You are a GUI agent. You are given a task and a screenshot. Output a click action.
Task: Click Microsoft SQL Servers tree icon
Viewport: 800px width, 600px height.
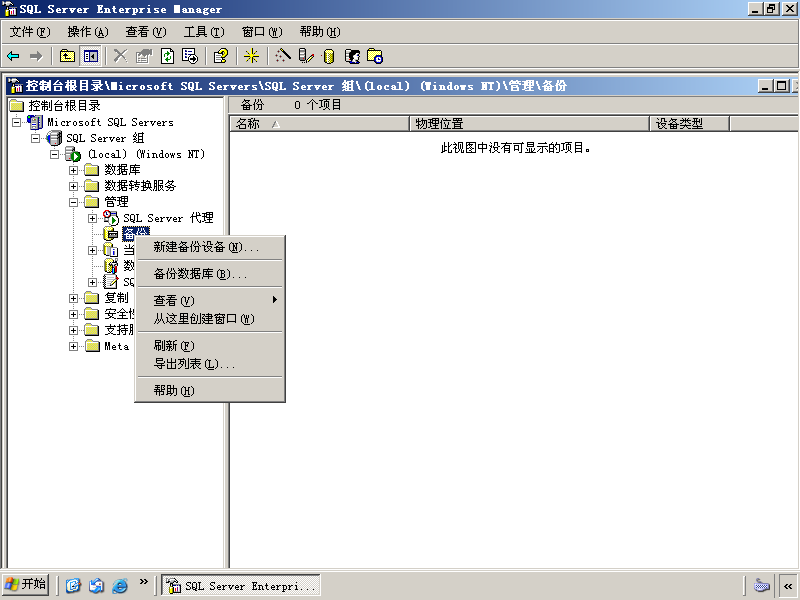coord(35,122)
